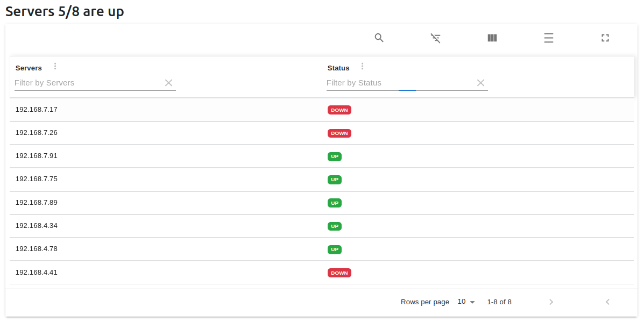
Task: Click DOWN badge for 192.168.7.26
Action: click(339, 133)
